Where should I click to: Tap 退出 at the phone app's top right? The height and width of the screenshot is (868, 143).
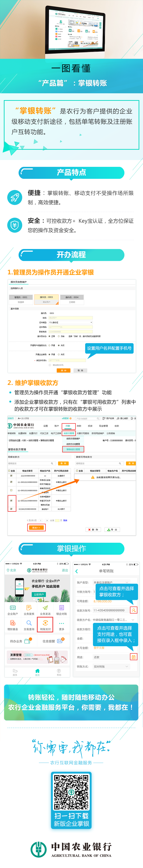(x=65, y=570)
